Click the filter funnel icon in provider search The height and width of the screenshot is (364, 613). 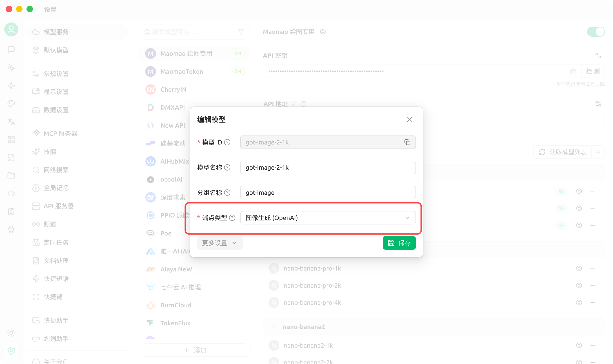tap(241, 32)
